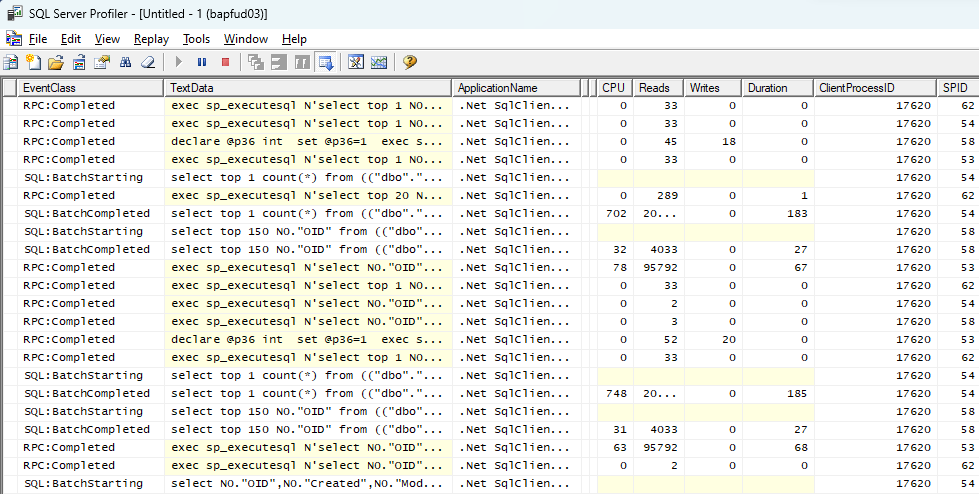Click the Writes value 20
Viewport: 979px width, 494px height.
pos(728,340)
